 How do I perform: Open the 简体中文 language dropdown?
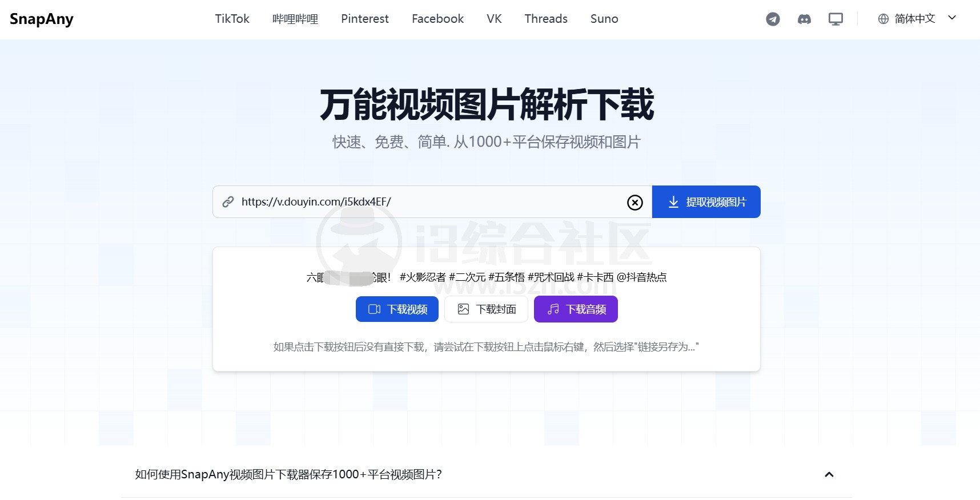(x=914, y=19)
